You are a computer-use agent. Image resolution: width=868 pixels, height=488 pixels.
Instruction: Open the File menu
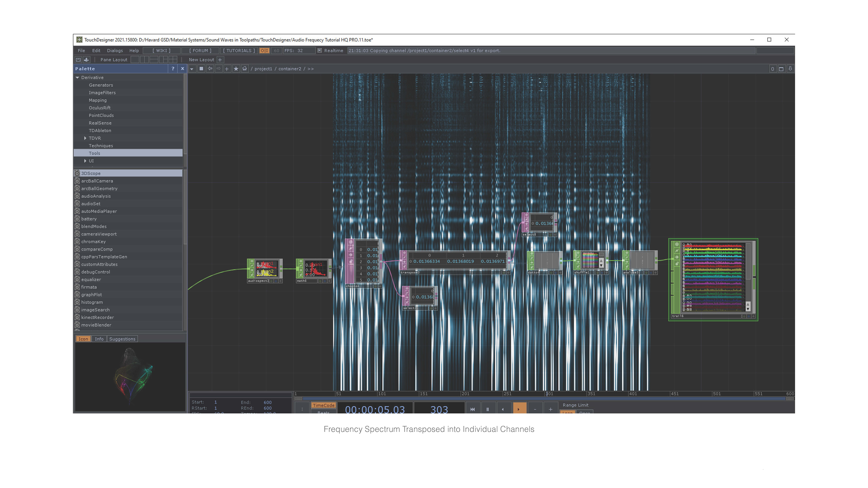click(81, 51)
